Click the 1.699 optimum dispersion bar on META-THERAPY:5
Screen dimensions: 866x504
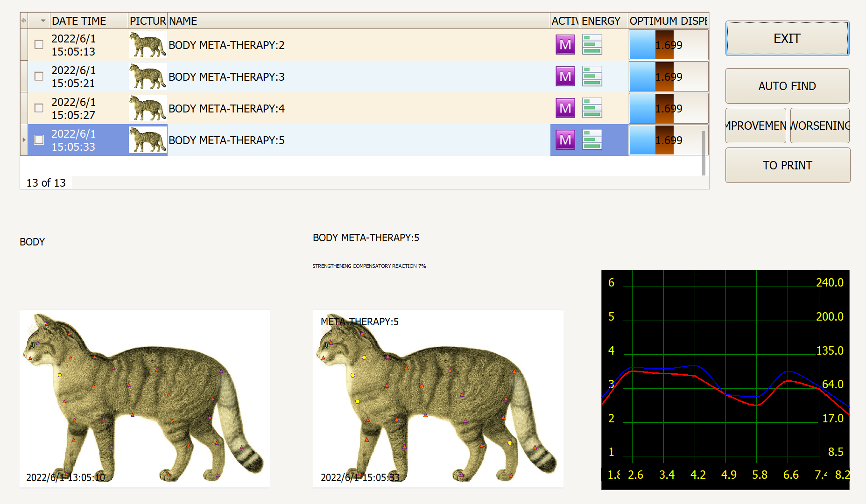point(668,140)
